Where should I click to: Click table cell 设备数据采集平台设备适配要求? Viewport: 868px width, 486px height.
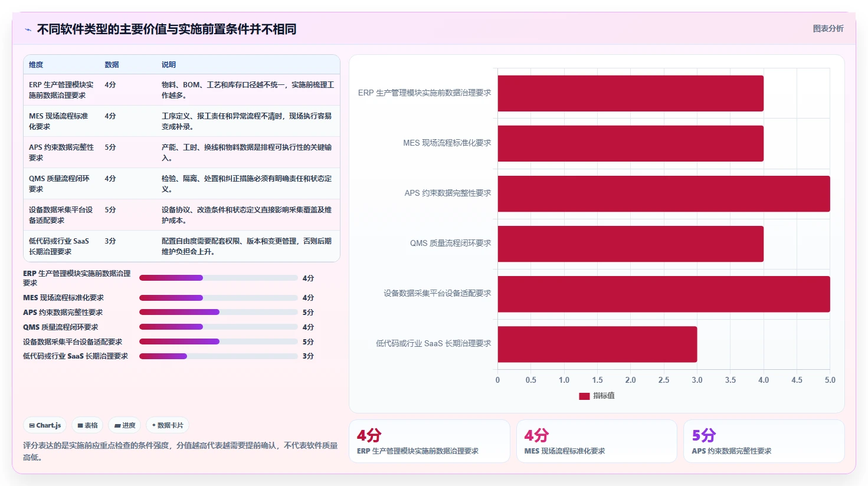click(x=61, y=215)
